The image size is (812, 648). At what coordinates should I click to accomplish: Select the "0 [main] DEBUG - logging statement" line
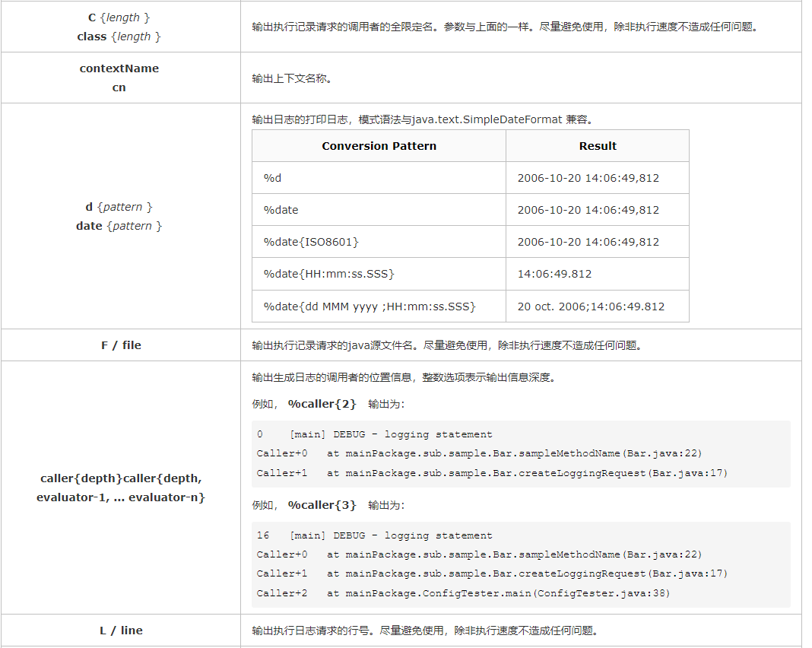[374, 434]
